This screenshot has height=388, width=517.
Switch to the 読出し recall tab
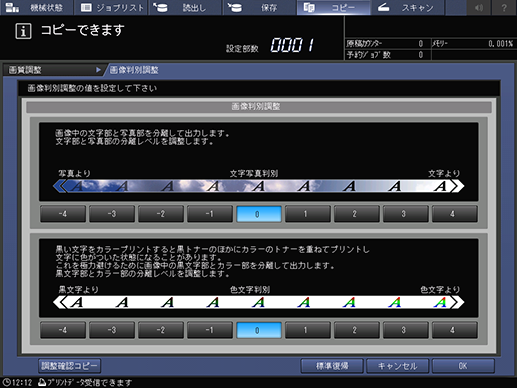(185, 7)
